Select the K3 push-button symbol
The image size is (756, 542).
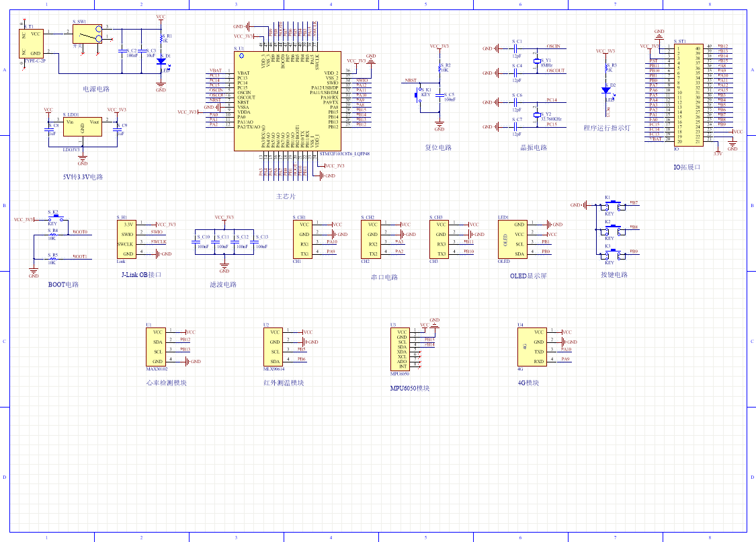point(614,254)
